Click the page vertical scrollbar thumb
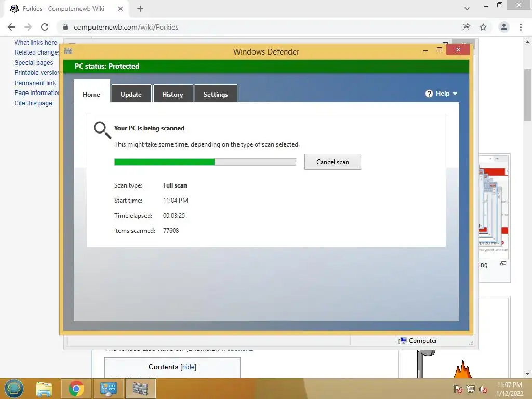This screenshot has width=532, height=399. [x=528, y=95]
